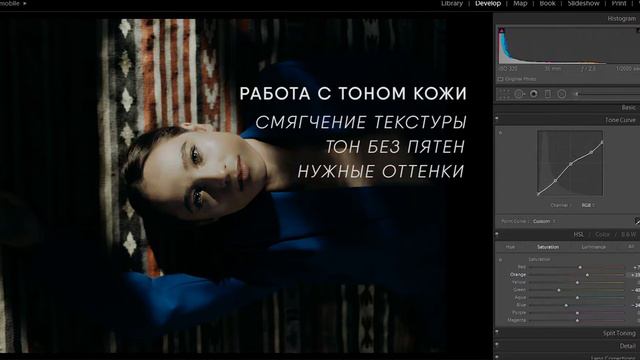This screenshot has width=640, height=360.
Task: Open the Print module
Action: coord(619,4)
